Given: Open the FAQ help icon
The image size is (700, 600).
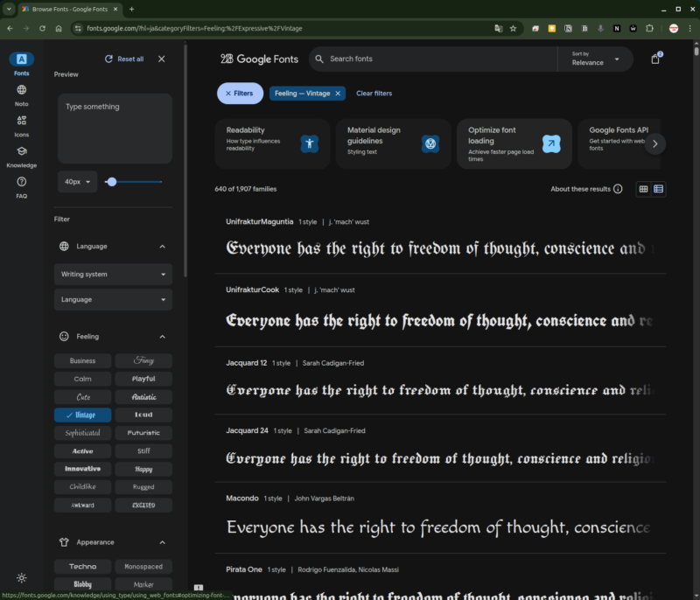Looking at the screenshot, I should point(21,182).
